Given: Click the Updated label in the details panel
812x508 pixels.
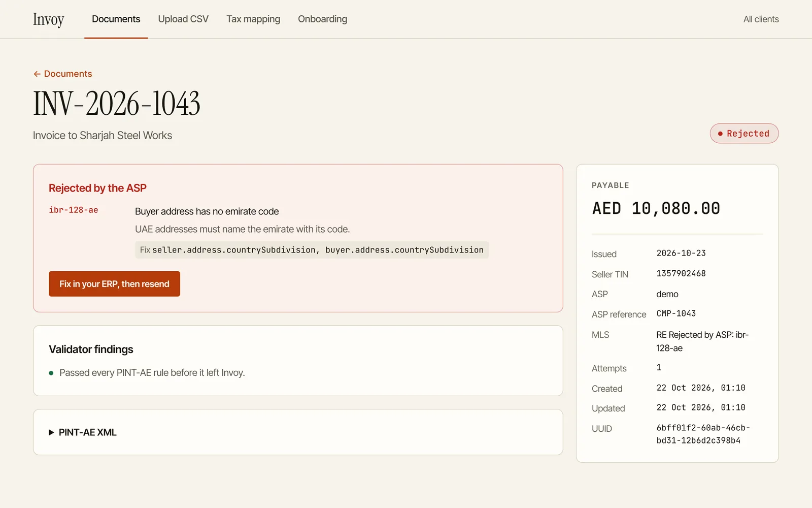Looking at the screenshot, I should click(608, 408).
